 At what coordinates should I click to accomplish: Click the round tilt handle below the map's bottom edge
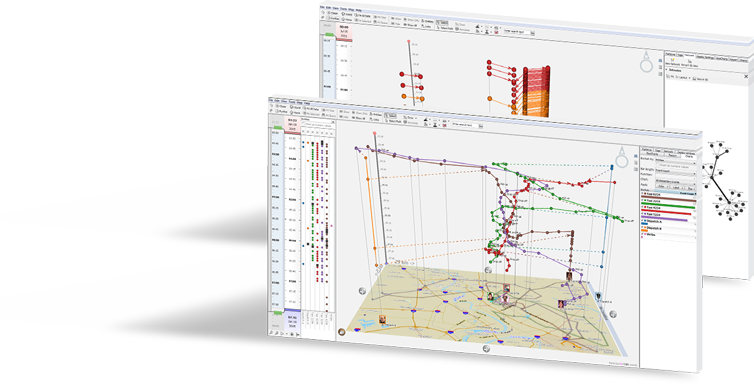[486, 349]
